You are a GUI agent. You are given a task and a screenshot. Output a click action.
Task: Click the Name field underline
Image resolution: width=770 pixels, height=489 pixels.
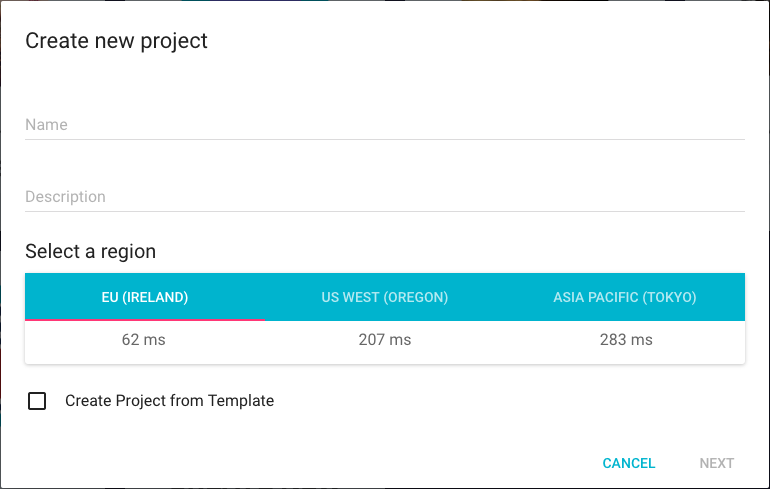pos(385,139)
